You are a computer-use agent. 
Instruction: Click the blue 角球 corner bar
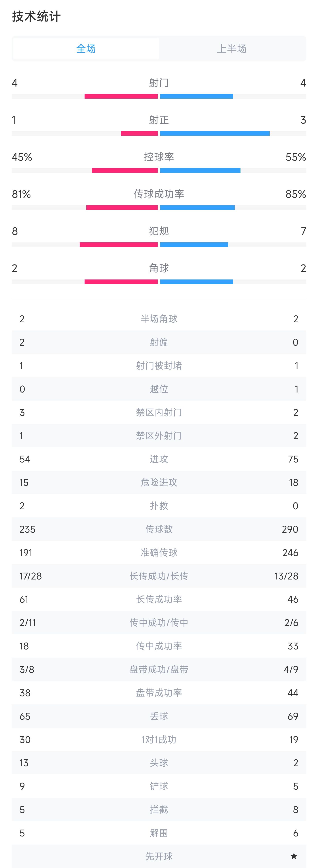(197, 282)
